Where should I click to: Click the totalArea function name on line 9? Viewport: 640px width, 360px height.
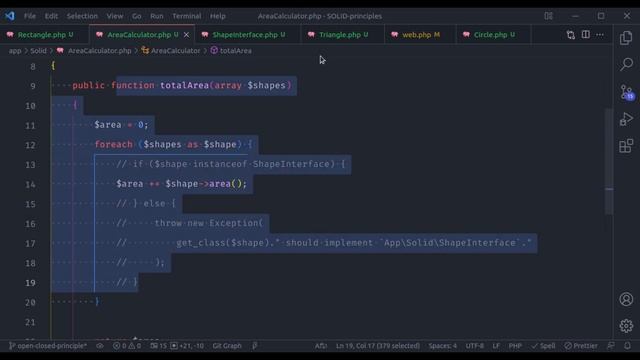point(184,85)
